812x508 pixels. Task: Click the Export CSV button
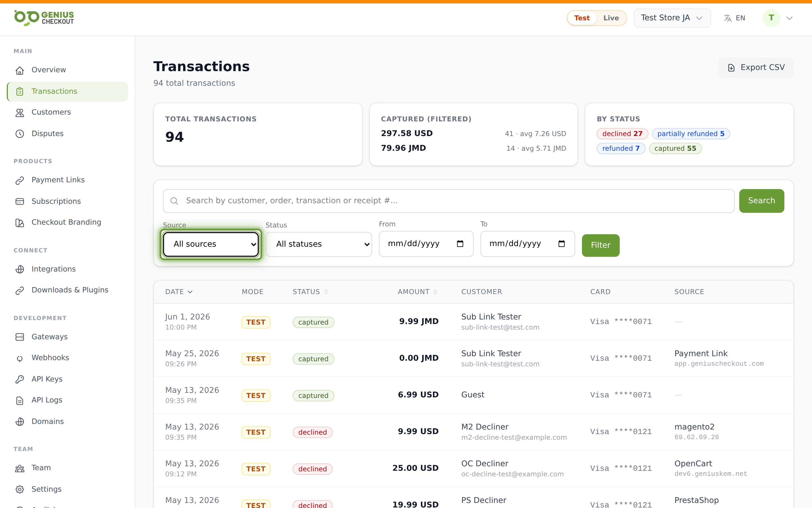(756, 67)
